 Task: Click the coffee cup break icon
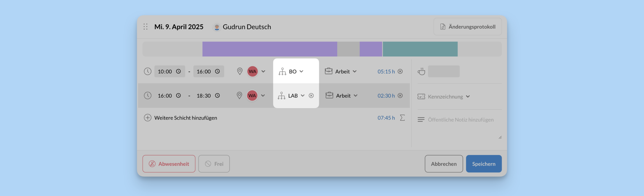[421, 72]
